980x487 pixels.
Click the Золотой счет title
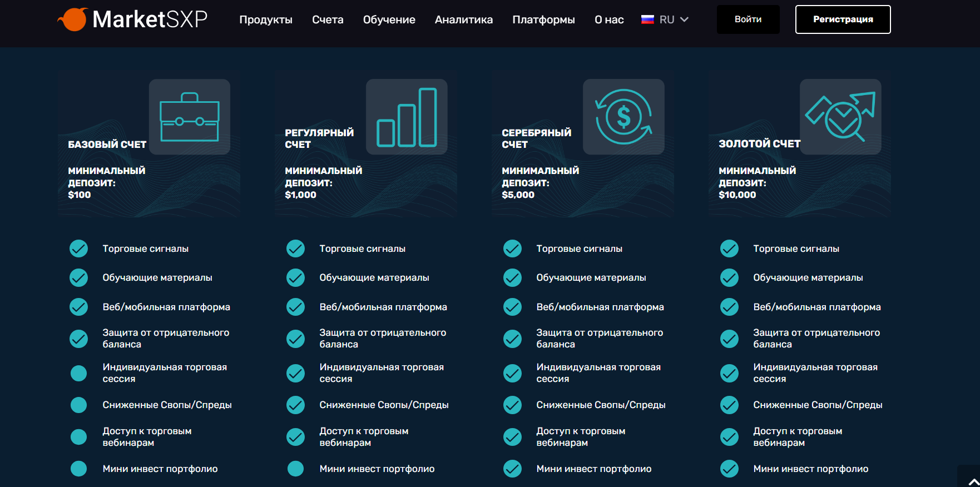pyautogui.click(x=759, y=144)
